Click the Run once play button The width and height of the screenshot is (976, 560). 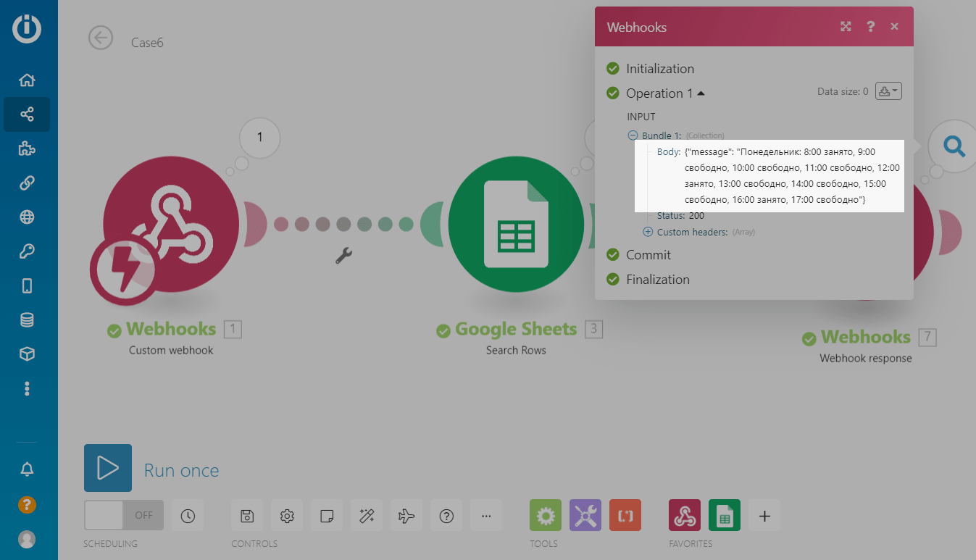108,468
